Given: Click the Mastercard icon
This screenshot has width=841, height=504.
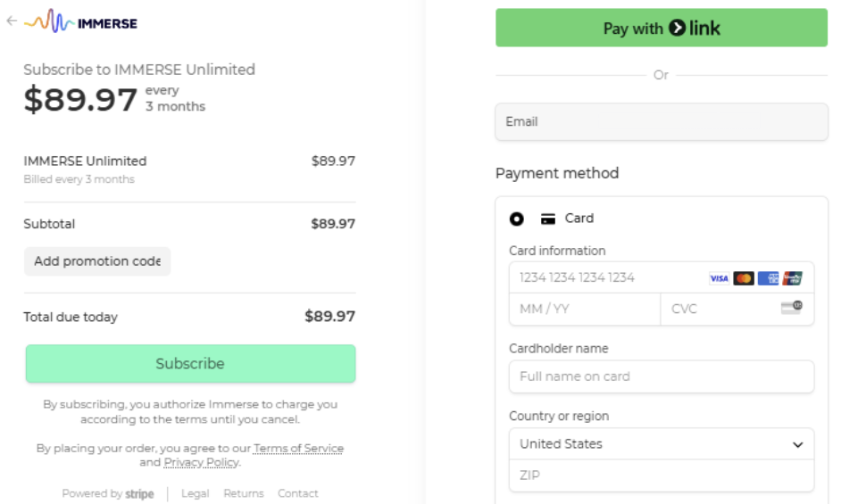Looking at the screenshot, I should [x=744, y=278].
